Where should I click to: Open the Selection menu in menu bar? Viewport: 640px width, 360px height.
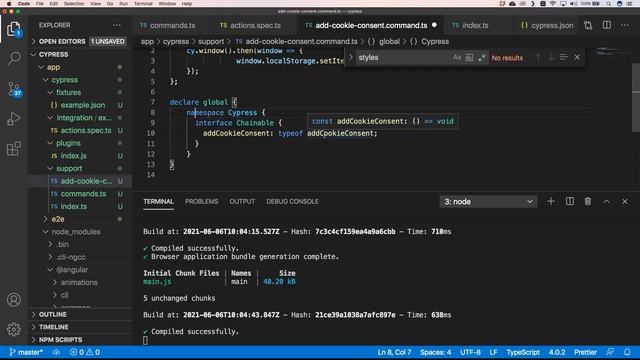74,3
